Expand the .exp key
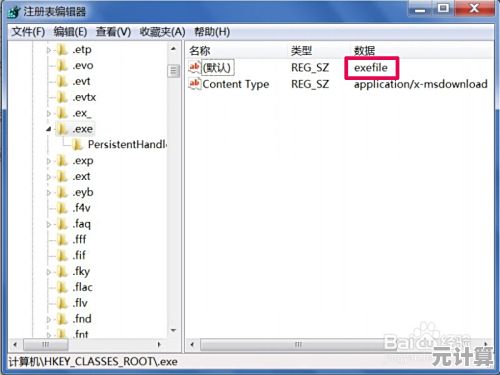The height and width of the screenshot is (375, 500). tap(49, 161)
